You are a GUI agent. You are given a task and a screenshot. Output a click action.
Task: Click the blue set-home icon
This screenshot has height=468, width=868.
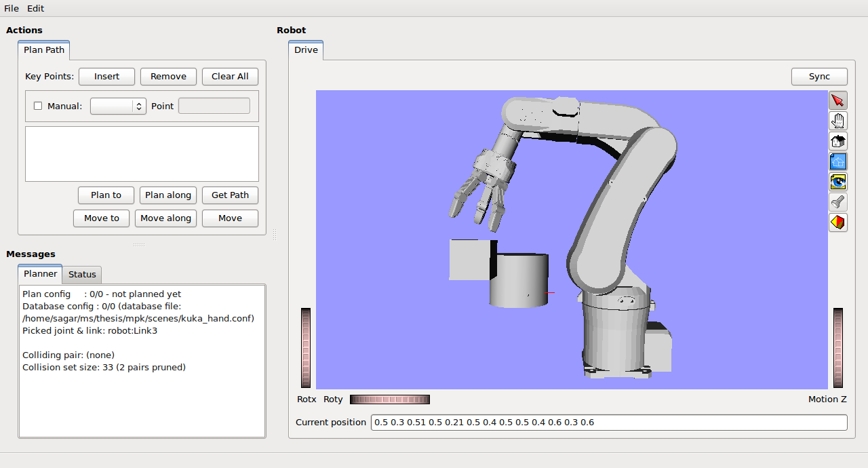coord(838,161)
